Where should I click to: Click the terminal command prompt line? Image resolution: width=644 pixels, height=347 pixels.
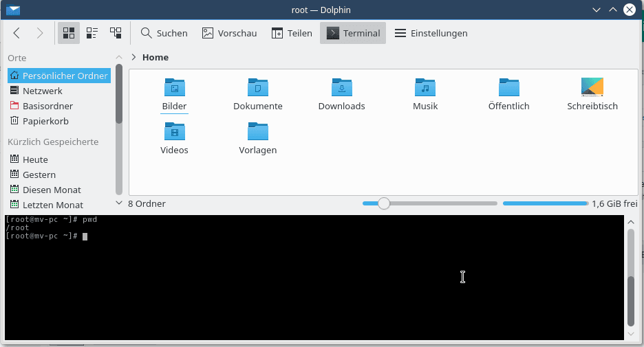(46, 236)
